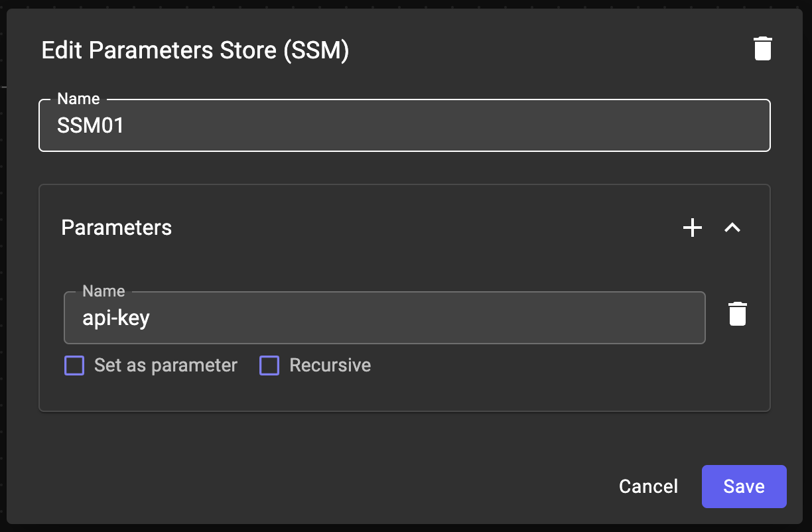
Task: Focus the store Name field containing SSM01
Action: (405, 126)
